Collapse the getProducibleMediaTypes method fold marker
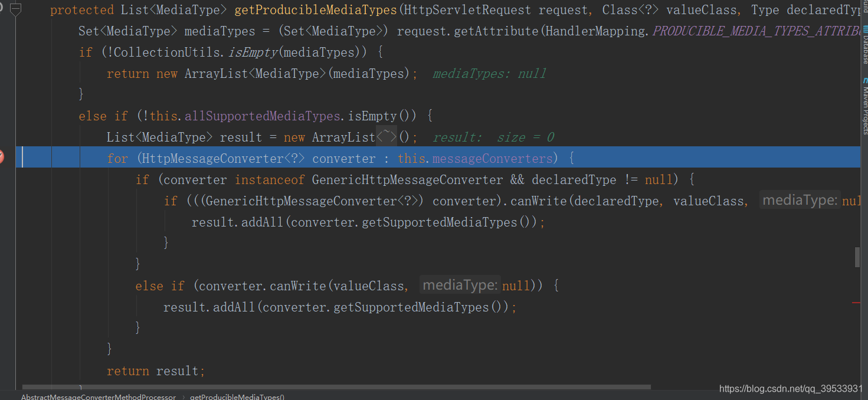The width and height of the screenshot is (868, 400). click(15, 9)
